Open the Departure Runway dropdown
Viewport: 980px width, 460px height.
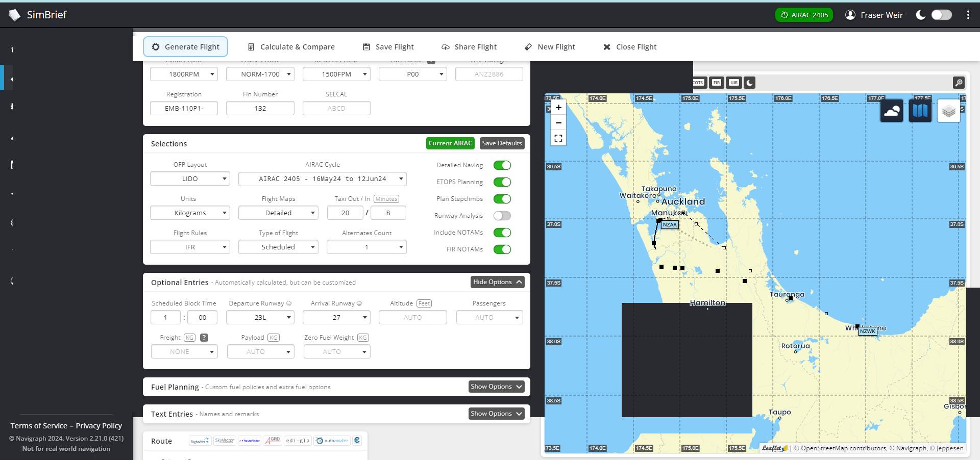pyautogui.click(x=260, y=318)
